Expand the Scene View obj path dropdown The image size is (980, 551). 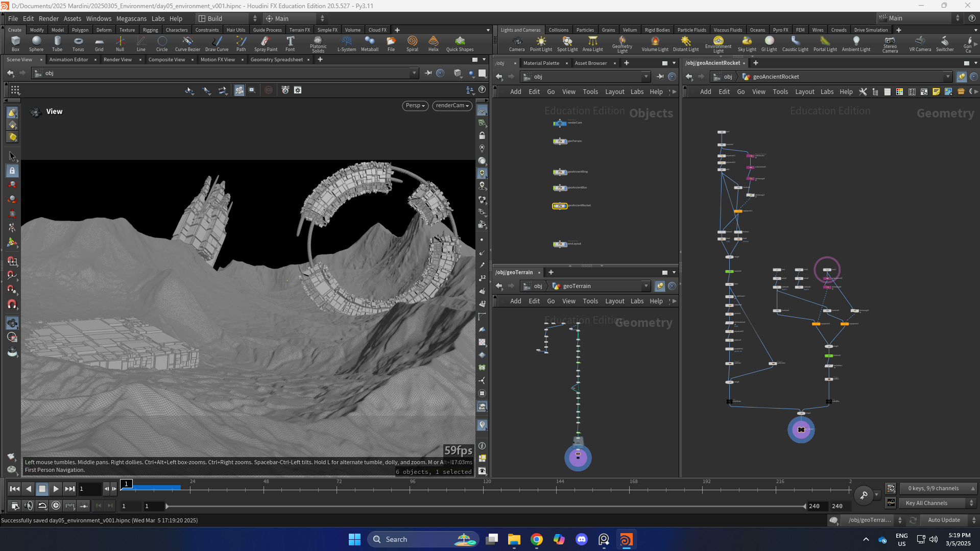[x=414, y=73]
